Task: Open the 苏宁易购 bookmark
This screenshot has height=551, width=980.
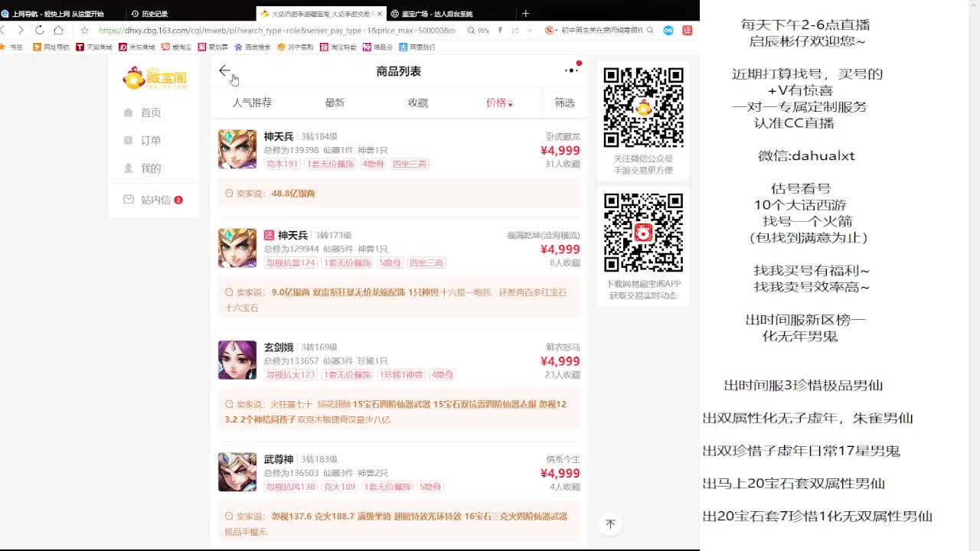Action: pos(296,47)
